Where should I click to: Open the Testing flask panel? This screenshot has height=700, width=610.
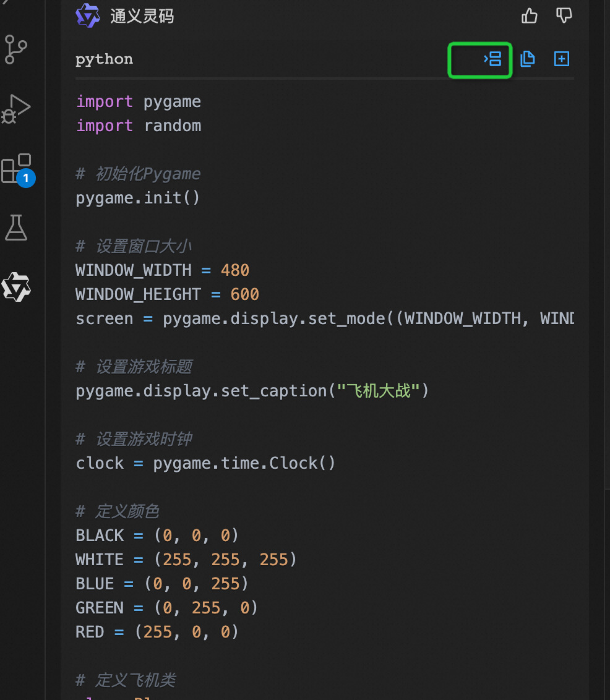pyautogui.click(x=16, y=228)
